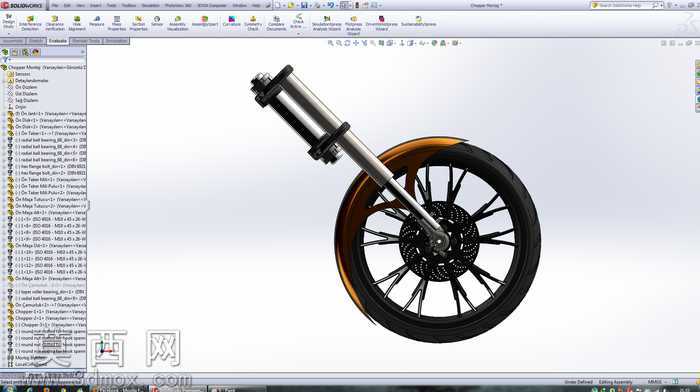Run the Symmetry Check tool

253,23
